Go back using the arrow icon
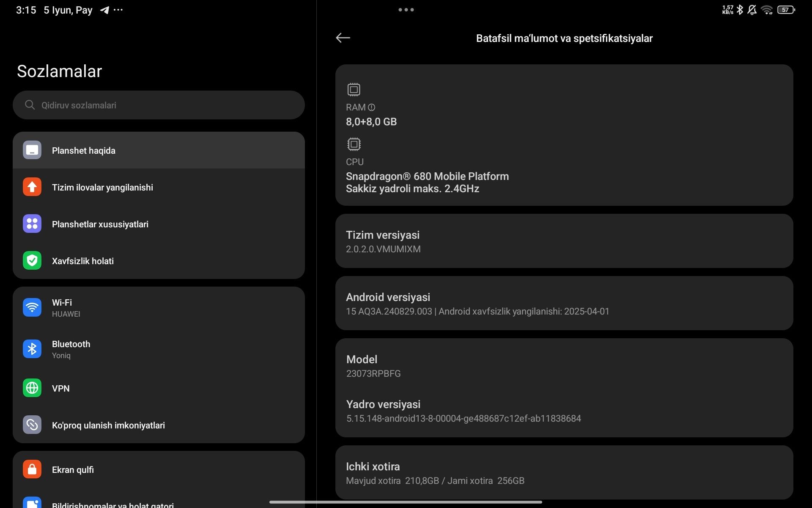Screen dimensions: 812x508 point(343,38)
